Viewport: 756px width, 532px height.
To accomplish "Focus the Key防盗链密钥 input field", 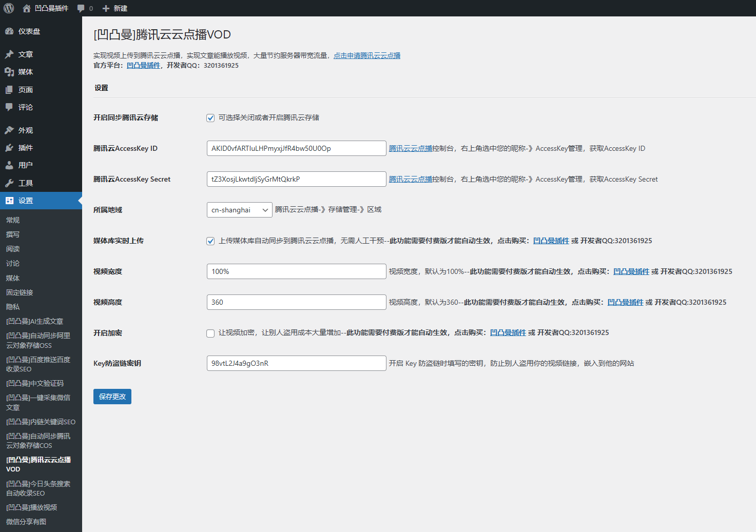I will (296, 363).
